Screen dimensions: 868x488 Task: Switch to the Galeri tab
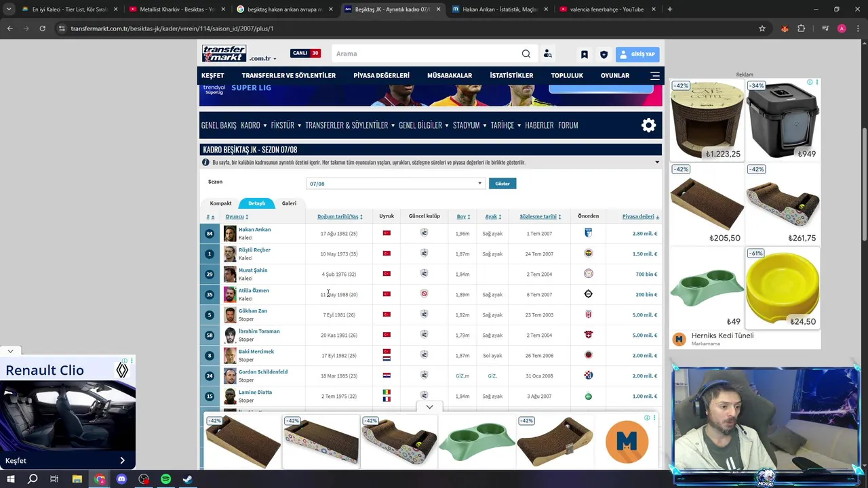click(289, 203)
